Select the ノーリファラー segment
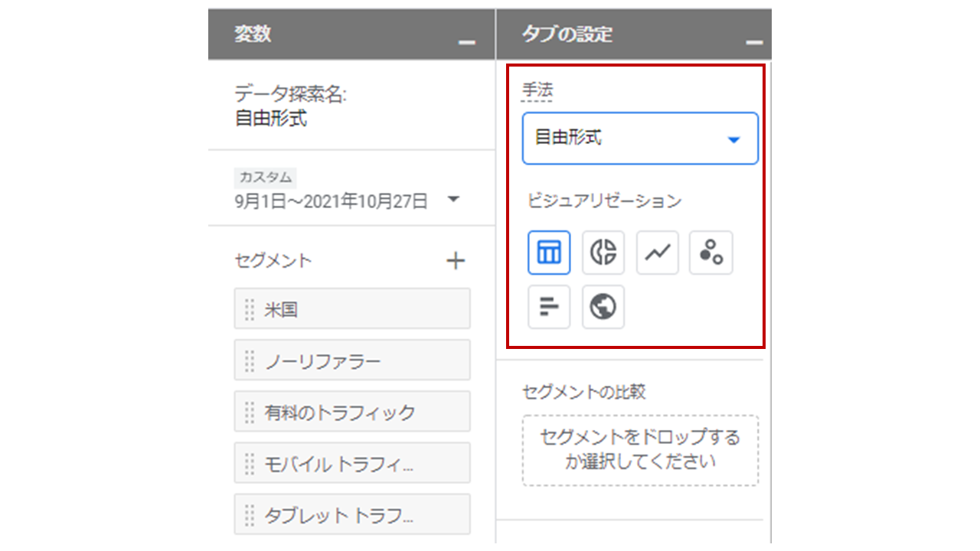The image size is (980, 551). pyautogui.click(x=352, y=360)
